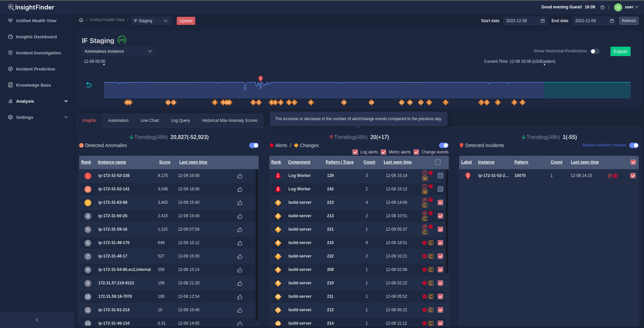Toggle the Detected Anomalies switch
This screenshot has height=328, width=644.
point(254,145)
